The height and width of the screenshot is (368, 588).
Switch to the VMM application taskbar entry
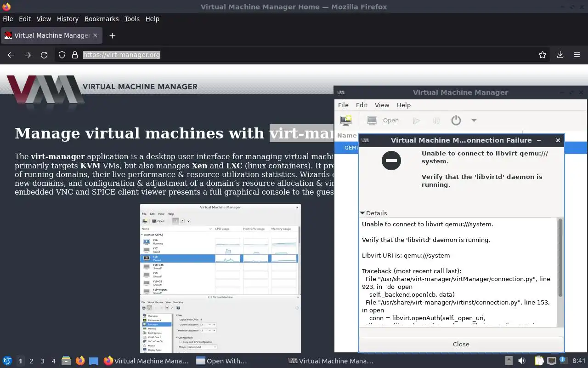coord(331,361)
